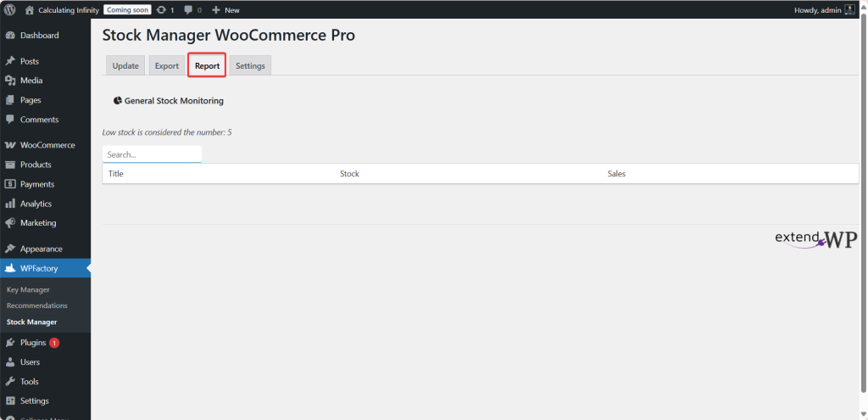Viewport: 868px width, 420px height.
Task: Go to WooCommerce menu label
Action: [x=47, y=145]
